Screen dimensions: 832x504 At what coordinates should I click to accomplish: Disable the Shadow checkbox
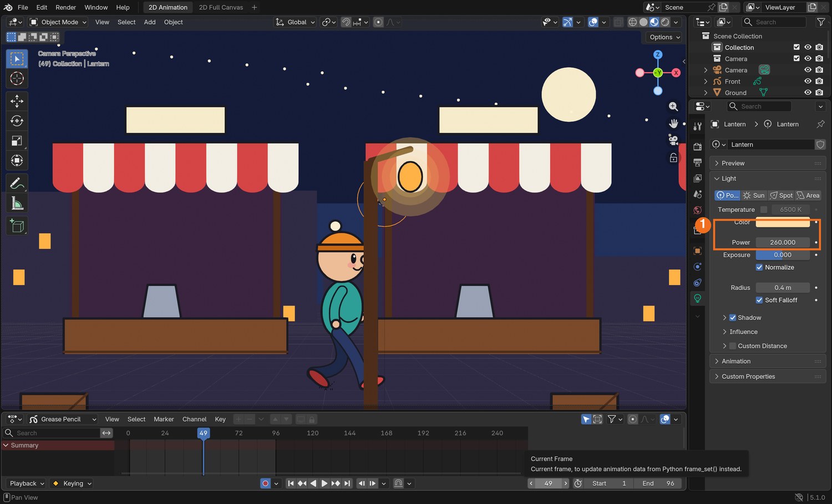pos(732,318)
